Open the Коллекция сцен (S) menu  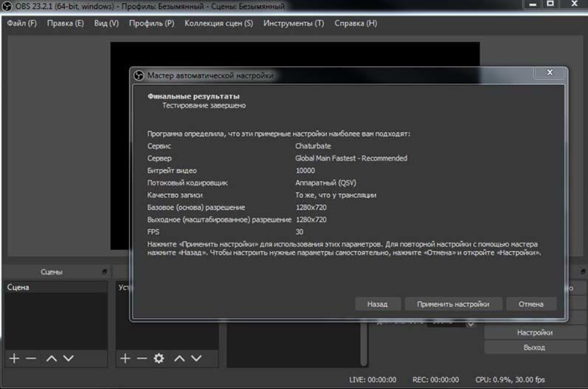218,23
